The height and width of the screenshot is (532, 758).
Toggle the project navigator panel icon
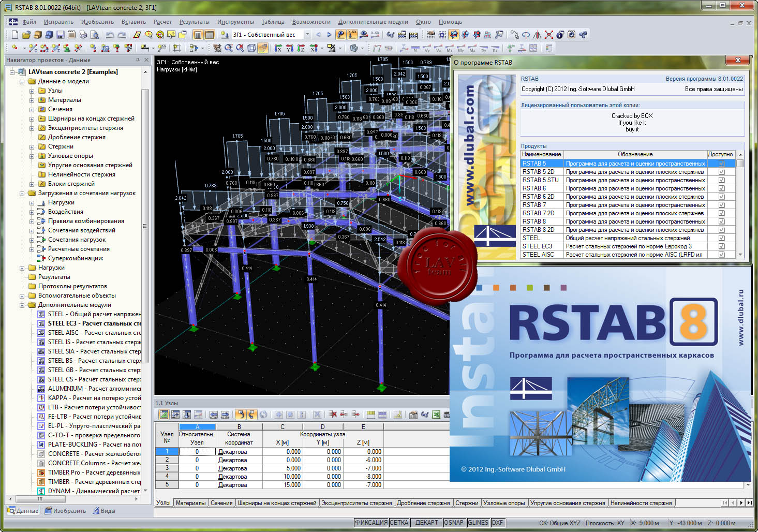click(x=198, y=35)
